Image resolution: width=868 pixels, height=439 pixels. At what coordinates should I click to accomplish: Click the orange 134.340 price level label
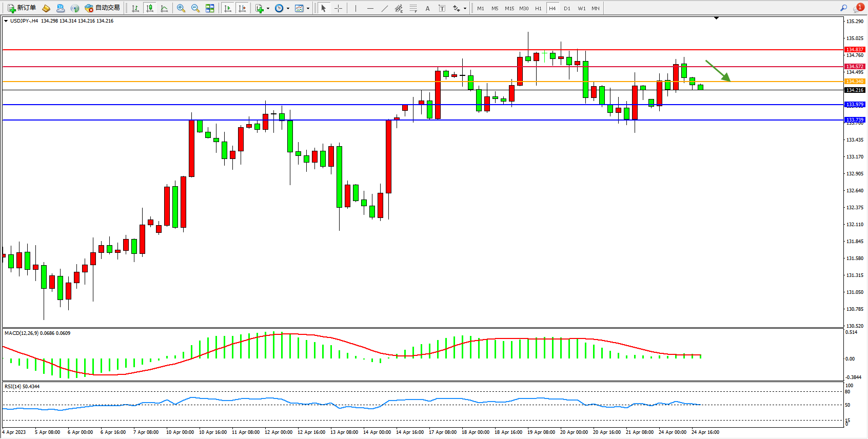(855, 82)
